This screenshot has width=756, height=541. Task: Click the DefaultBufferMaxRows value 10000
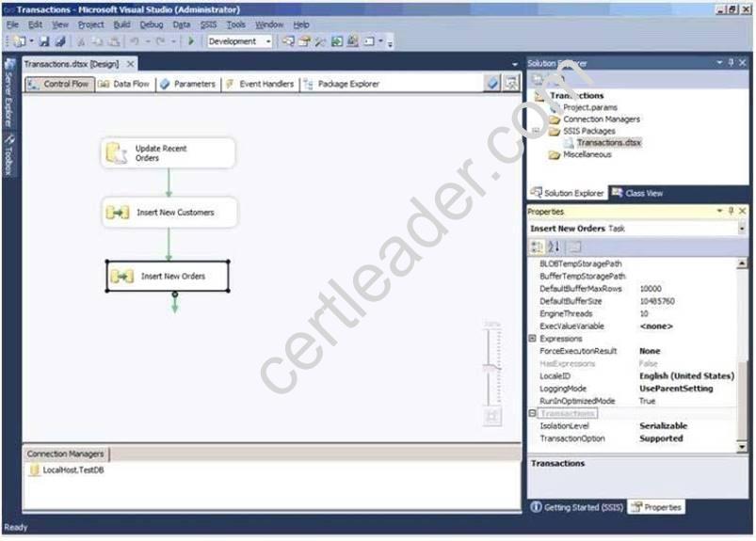[651, 289]
